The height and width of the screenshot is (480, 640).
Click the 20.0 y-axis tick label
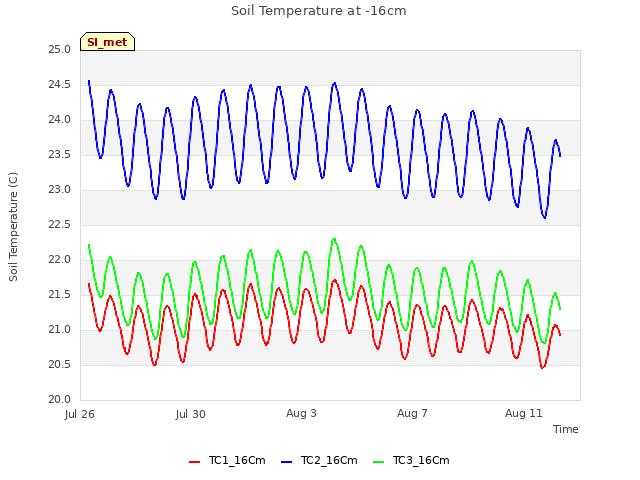pos(60,399)
